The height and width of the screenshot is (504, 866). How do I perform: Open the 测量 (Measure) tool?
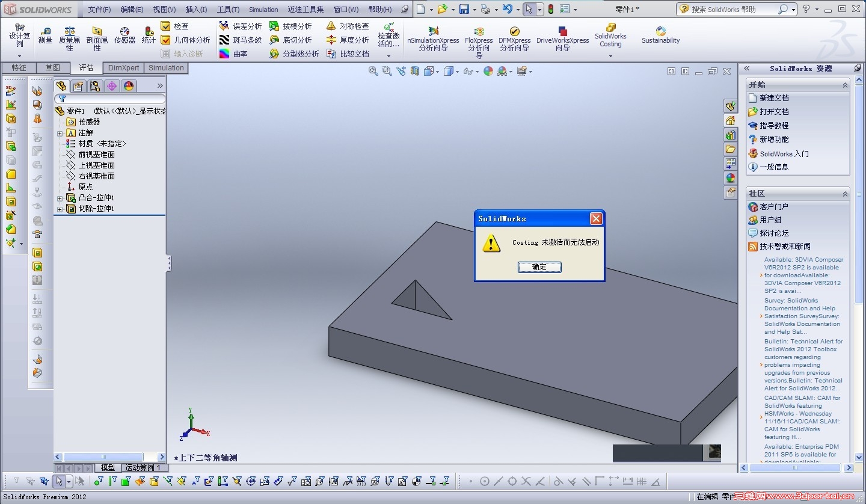[45, 35]
